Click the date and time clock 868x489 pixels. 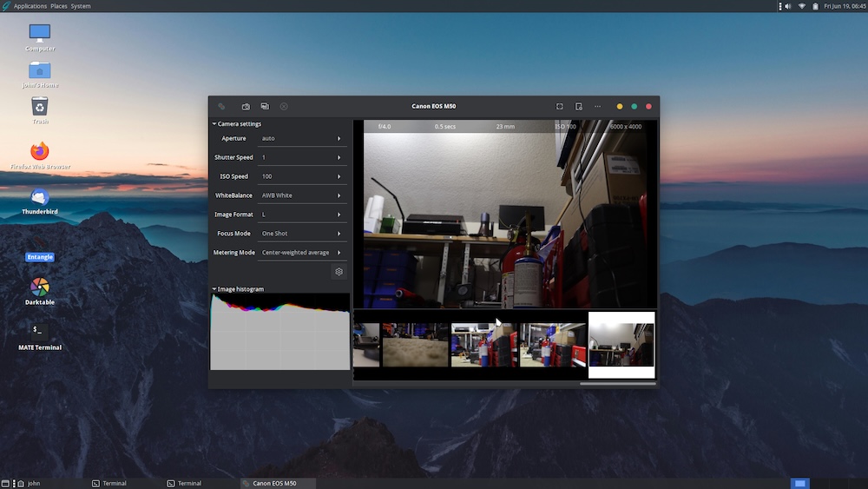[x=845, y=6]
